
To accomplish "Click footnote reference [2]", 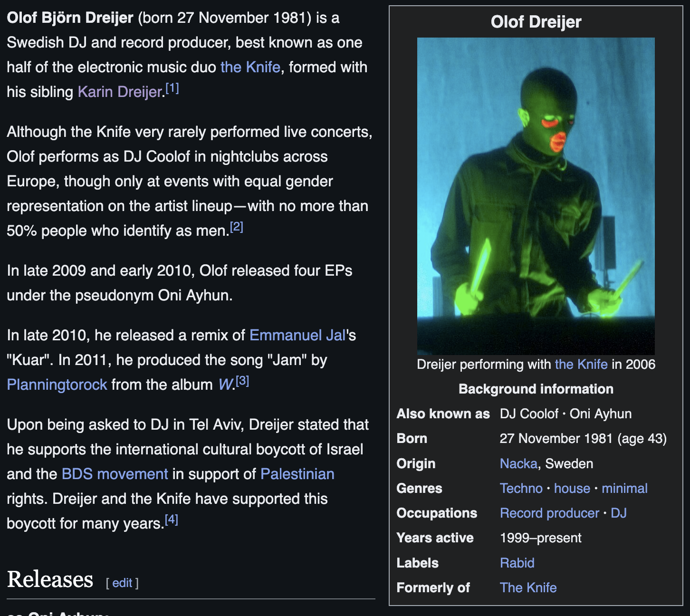I will click(236, 226).
